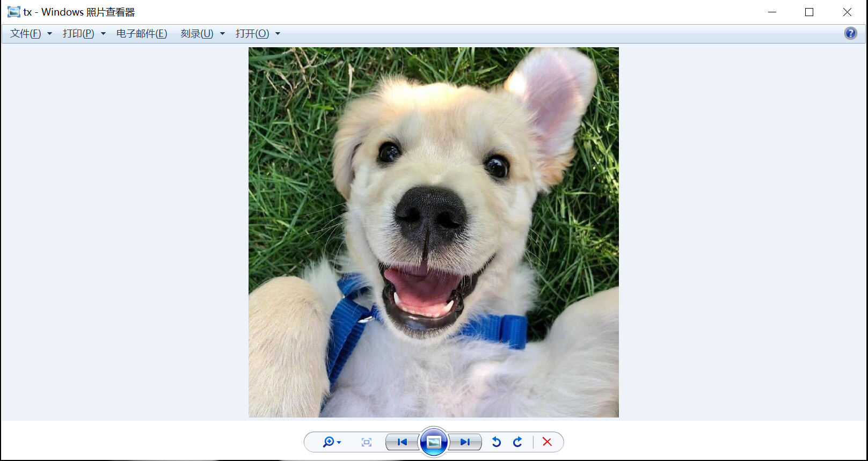
Task: Click the puppy photo display
Action: tap(434, 232)
